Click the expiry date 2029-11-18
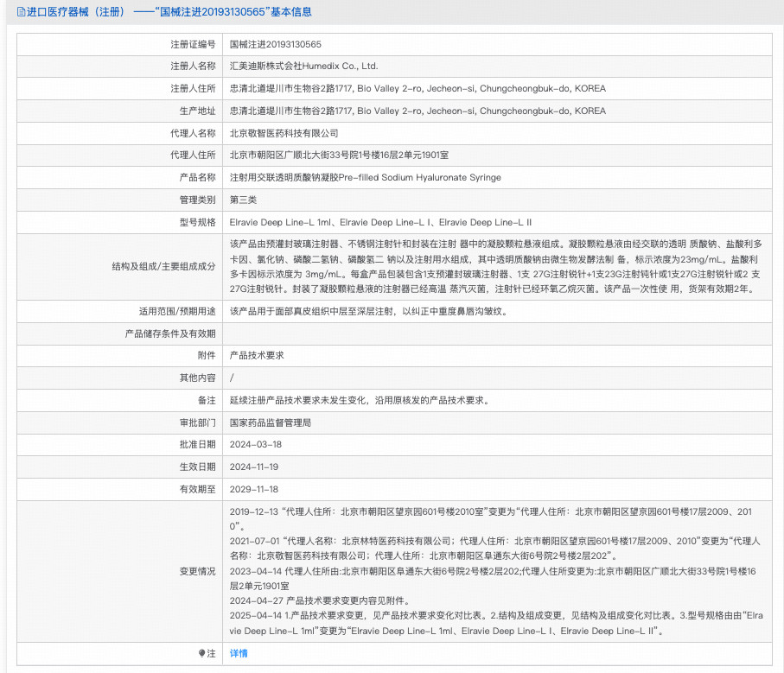This screenshot has height=673, width=784. pos(255,489)
